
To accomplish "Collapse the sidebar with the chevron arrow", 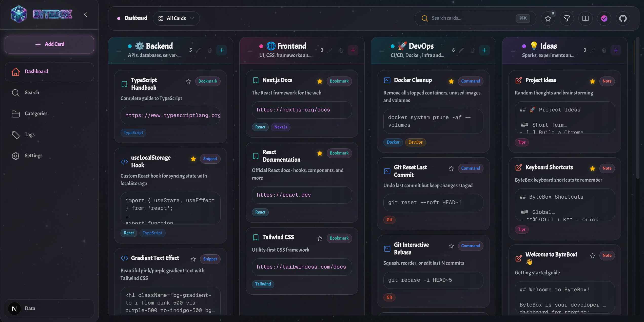I will coord(85,14).
